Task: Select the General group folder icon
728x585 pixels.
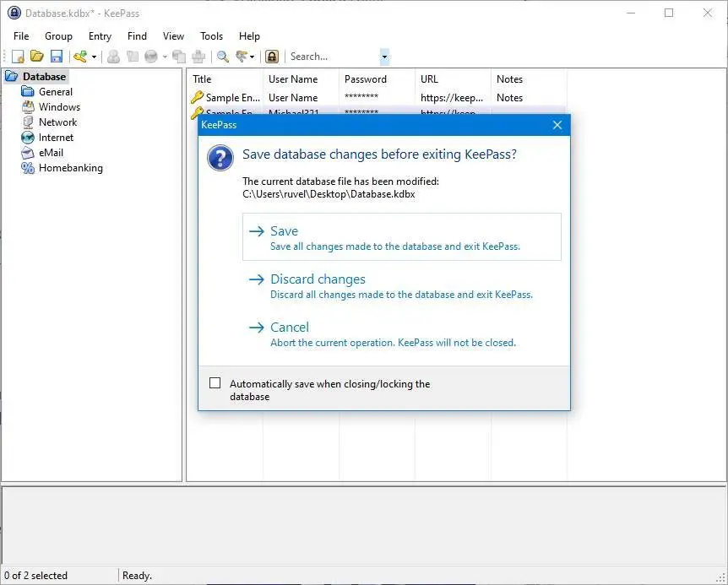Action: click(x=28, y=92)
